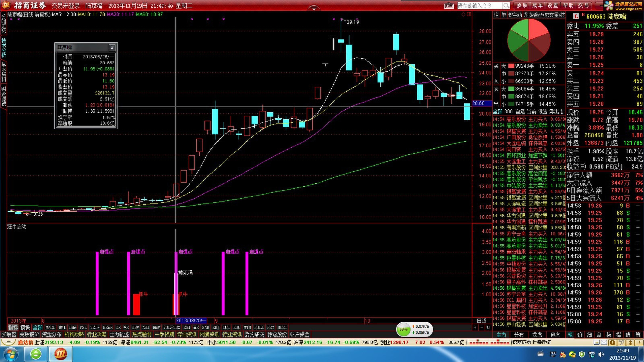Click the 交易 trade button in the title bar

coord(583,5)
